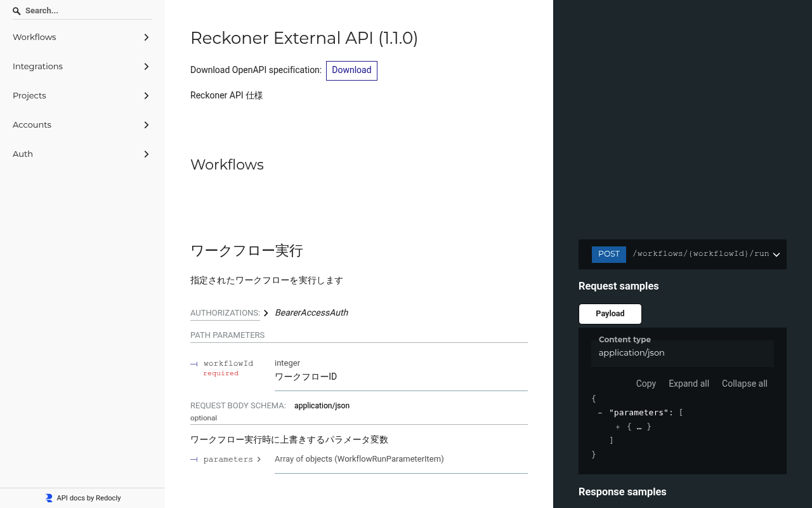Click the BearerAccessAuth text

coord(311,313)
